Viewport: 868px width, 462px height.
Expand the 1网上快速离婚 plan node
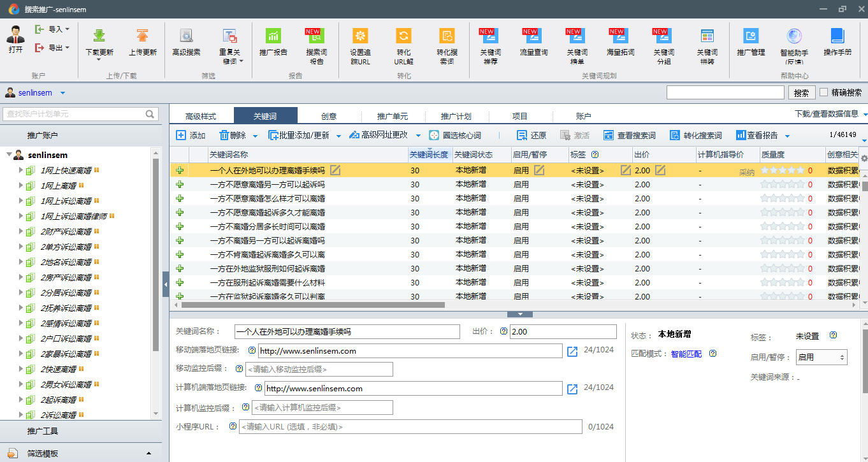[20, 170]
